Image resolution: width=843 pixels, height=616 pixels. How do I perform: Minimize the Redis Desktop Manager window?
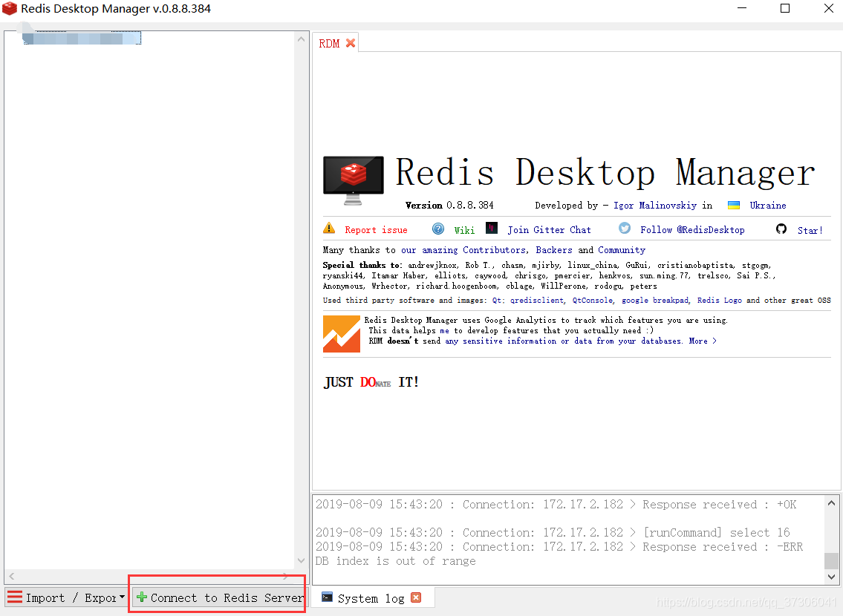[742, 8]
